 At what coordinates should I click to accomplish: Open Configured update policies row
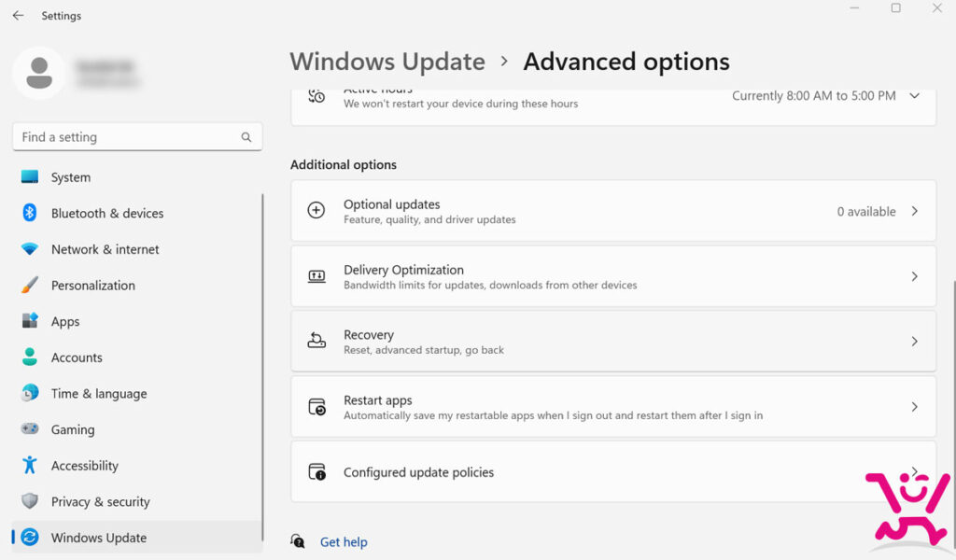coord(613,471)
